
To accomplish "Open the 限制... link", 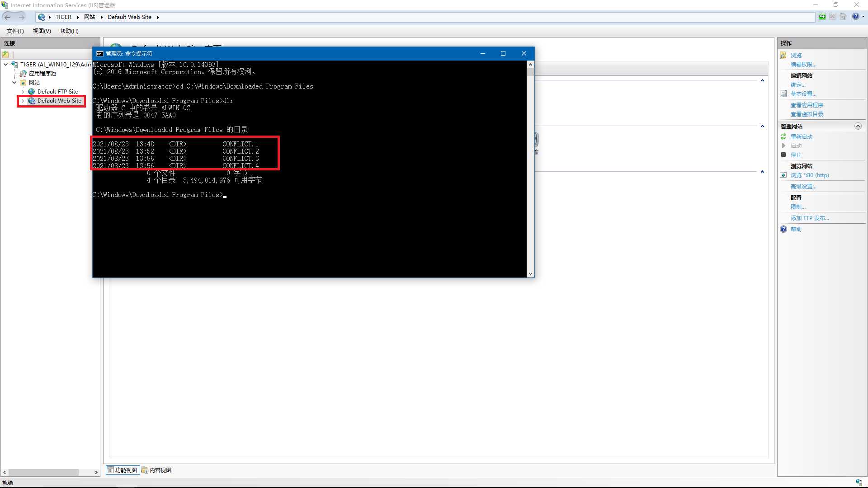I will click(798, 206).
